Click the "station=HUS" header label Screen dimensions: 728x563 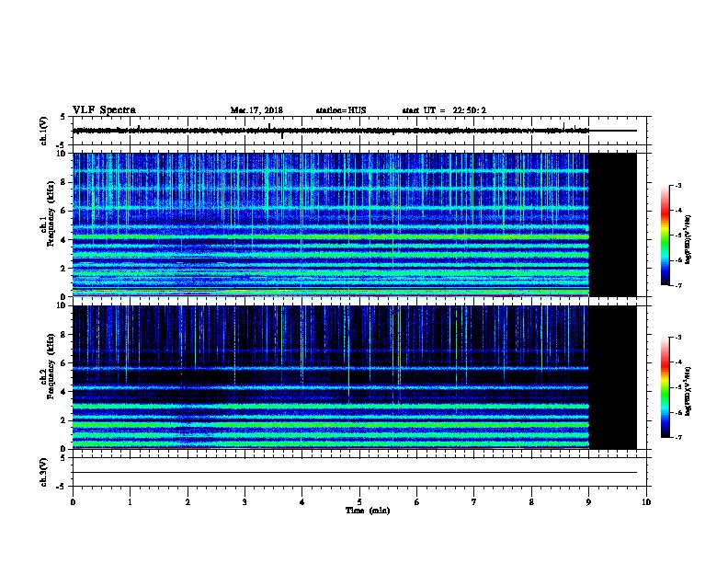[x=341, y=110]
